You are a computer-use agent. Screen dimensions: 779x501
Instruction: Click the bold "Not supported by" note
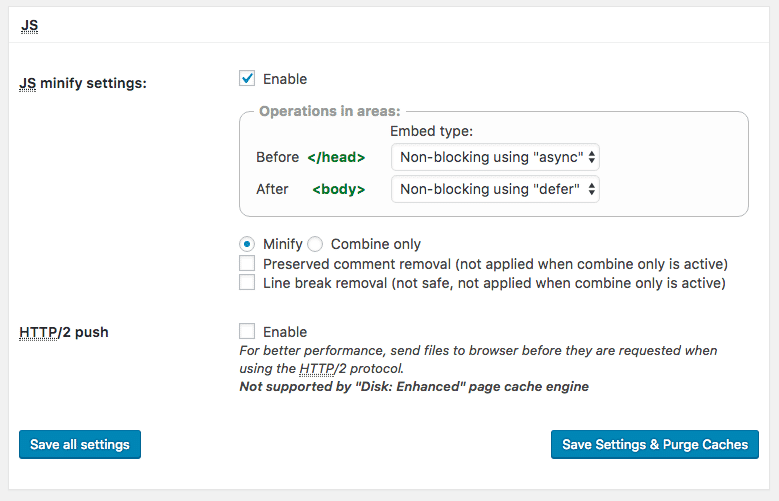(x=414, y=386)
